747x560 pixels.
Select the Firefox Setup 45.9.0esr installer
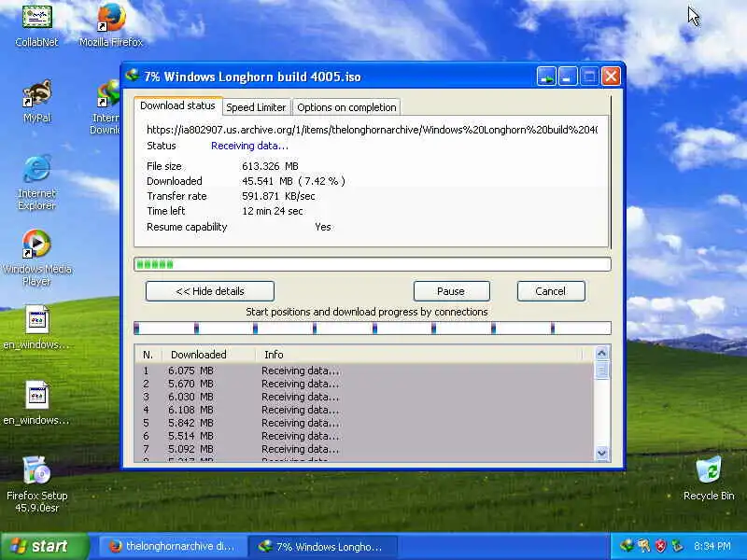tap(36, 484)
